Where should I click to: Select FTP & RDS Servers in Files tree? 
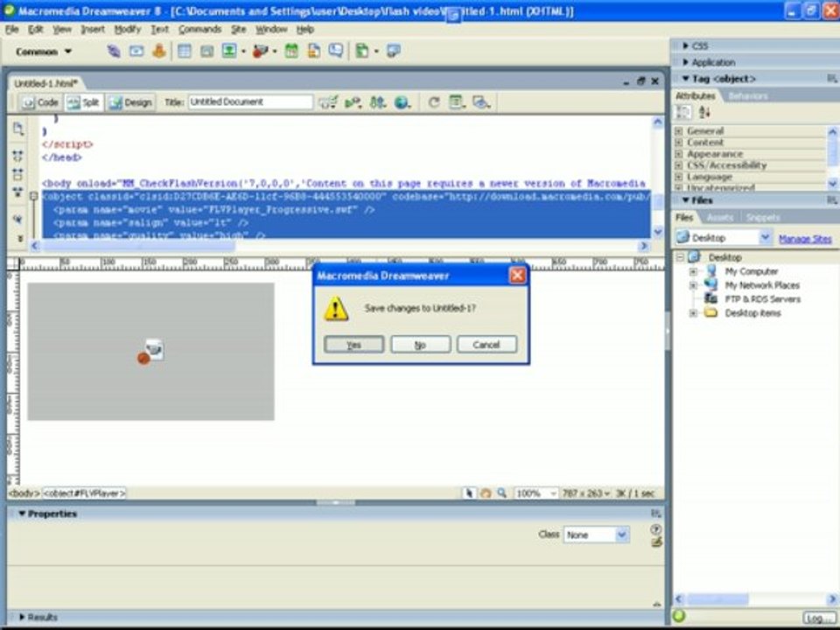(x=762, y=299)
